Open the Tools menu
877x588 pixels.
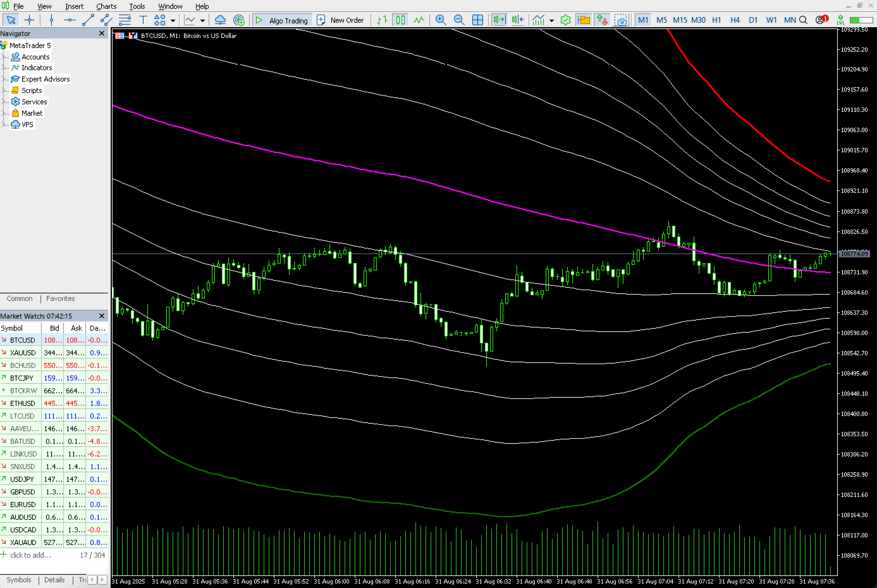point(137,6)
